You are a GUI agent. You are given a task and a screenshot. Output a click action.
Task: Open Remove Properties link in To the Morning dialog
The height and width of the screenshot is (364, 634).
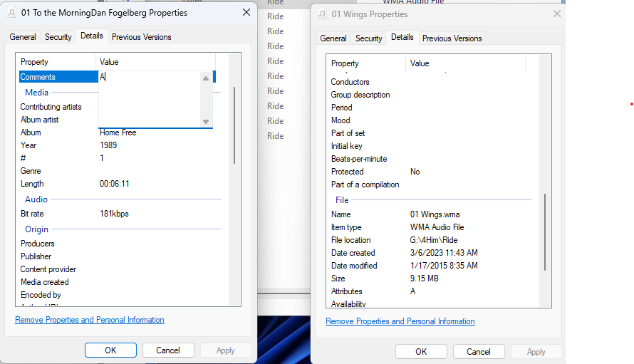click(x=90, y=320)
